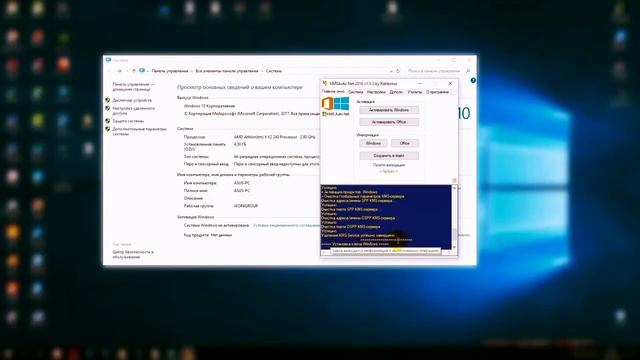Open the recent locations dropdown arrow
Image resolution: width=640 pixels, height=360 pixels.
pyautogui.click(x=127, y=71)
